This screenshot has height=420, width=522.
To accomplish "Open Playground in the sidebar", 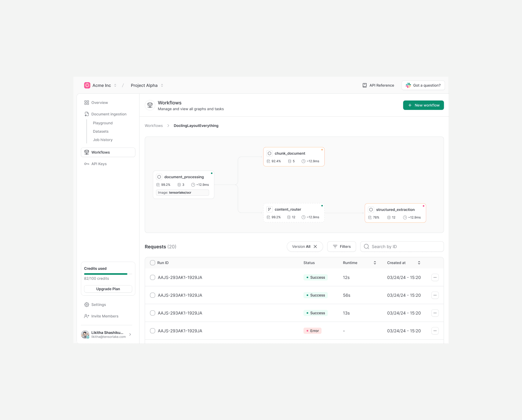I will [x=103, y=123].
